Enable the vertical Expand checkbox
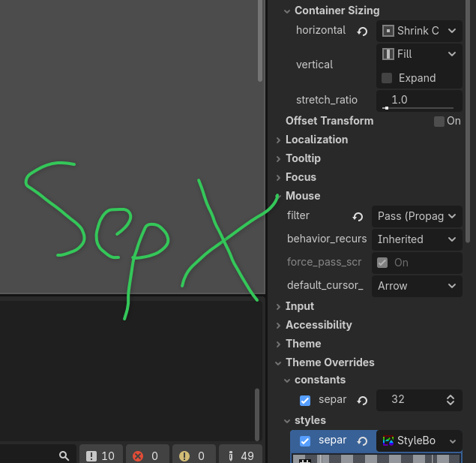This screenshot has width=476, height=463. [387, 78]
